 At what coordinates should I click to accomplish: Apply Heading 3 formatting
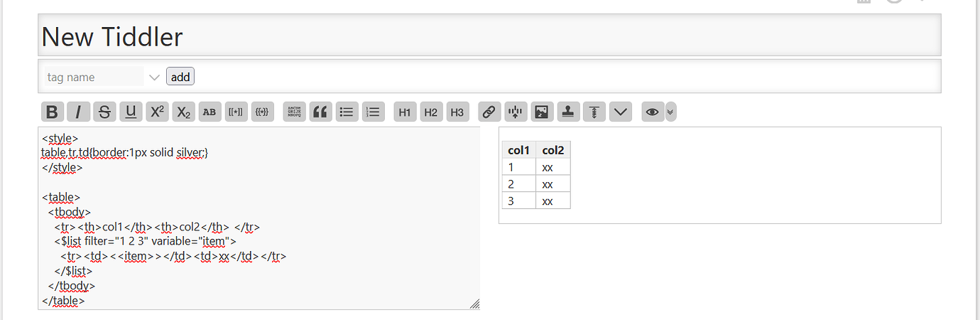(457, 112)
